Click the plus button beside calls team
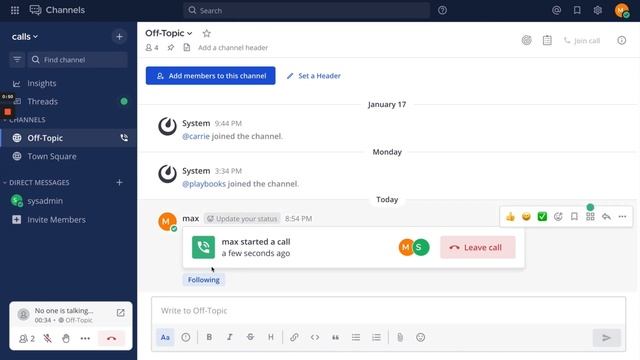The width and height of the screenshot is (640, 360). coord(119,37)
